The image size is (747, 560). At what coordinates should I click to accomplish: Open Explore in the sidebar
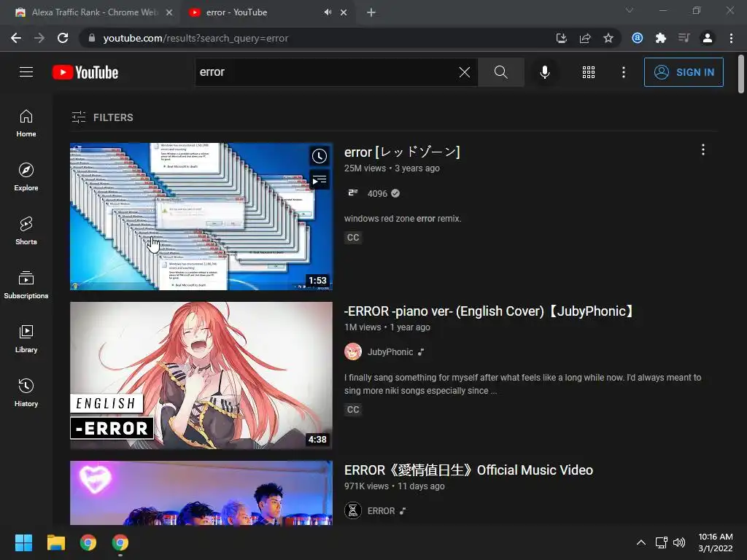26,177
